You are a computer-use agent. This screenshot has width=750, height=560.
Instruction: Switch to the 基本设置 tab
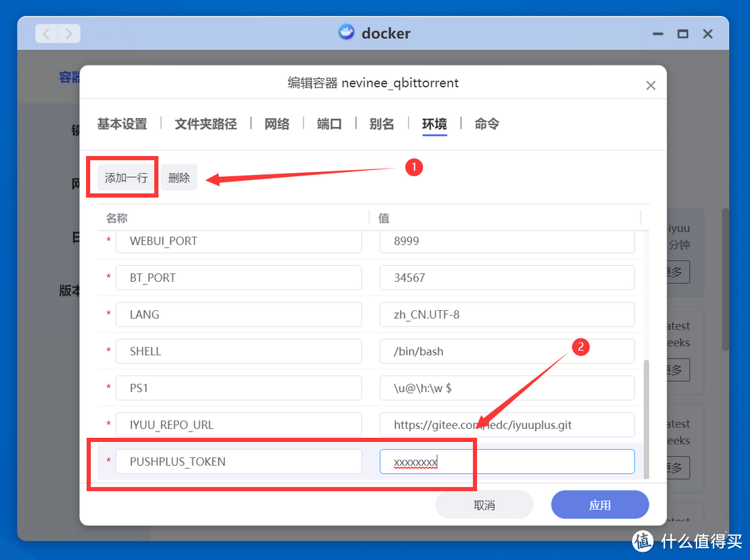click(122, 124)
